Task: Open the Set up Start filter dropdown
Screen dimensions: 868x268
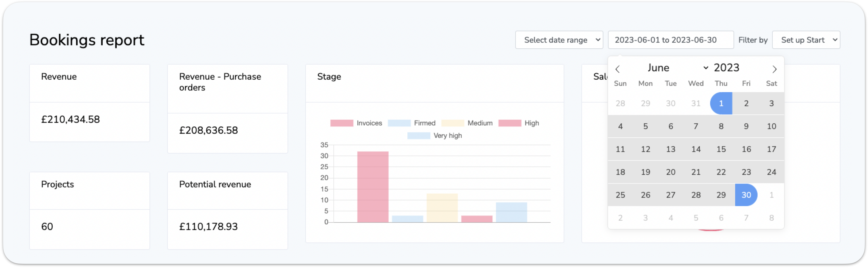Action: 806,40
